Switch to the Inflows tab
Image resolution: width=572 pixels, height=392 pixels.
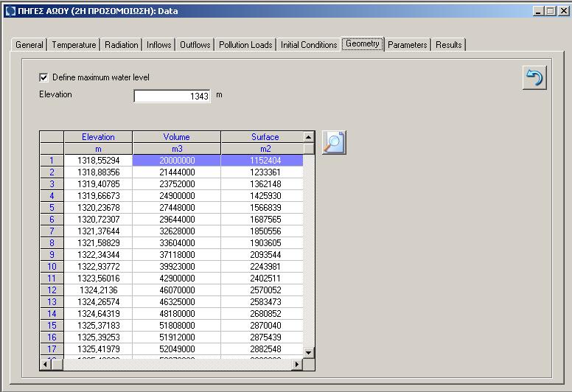[x=158, y=45]
